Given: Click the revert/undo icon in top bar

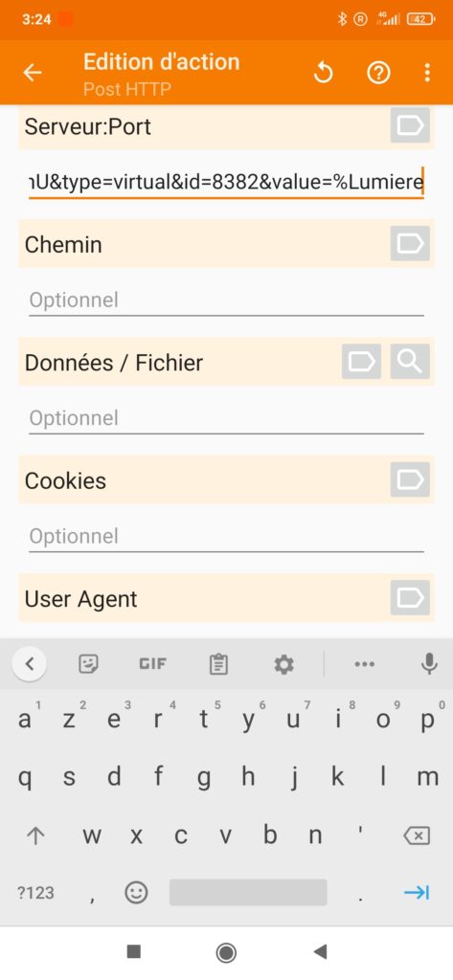Looking at the screenshot, I should point(323,73).
